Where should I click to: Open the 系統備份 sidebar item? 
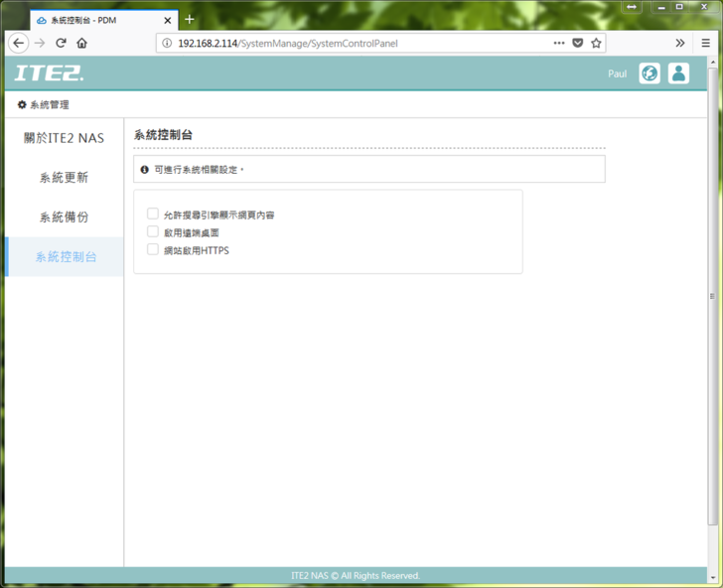point(64,218)
